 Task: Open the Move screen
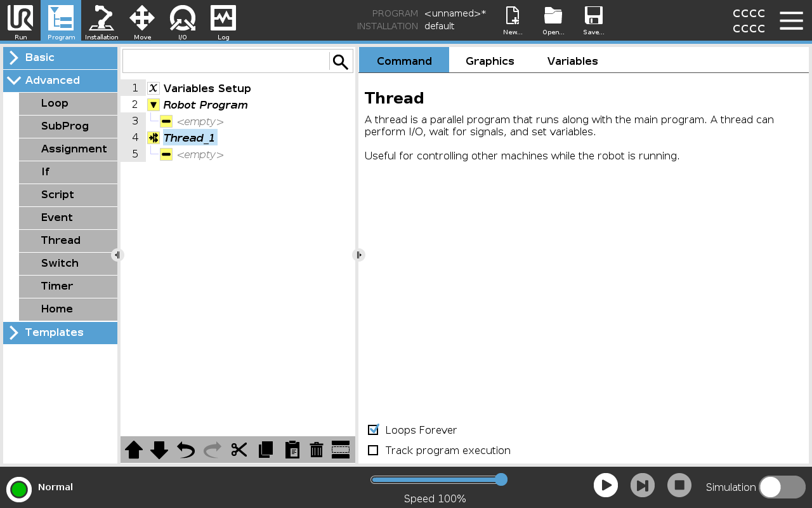(x=142, y=22)
